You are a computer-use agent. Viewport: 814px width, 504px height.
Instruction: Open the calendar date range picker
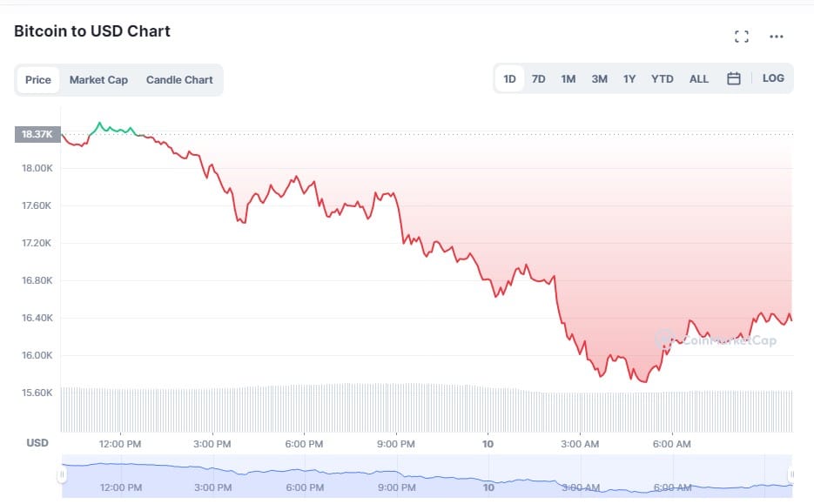click(734, 78)
